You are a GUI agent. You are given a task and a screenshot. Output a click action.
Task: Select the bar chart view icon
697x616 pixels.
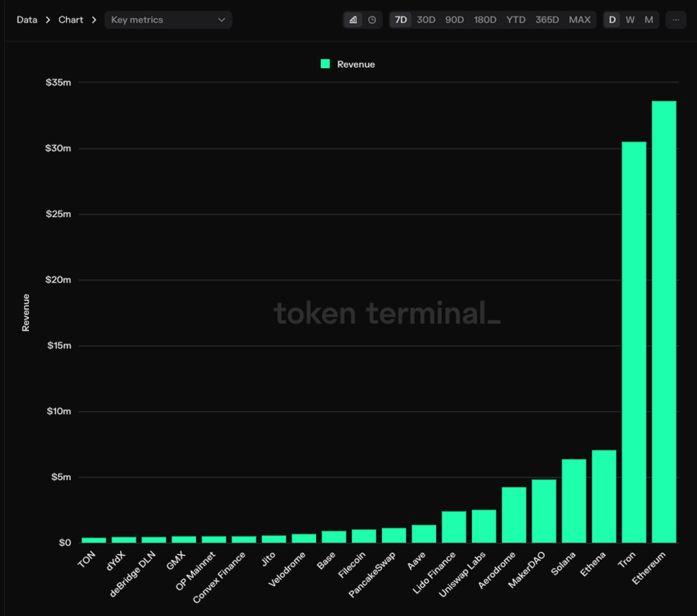coord(353,20)
